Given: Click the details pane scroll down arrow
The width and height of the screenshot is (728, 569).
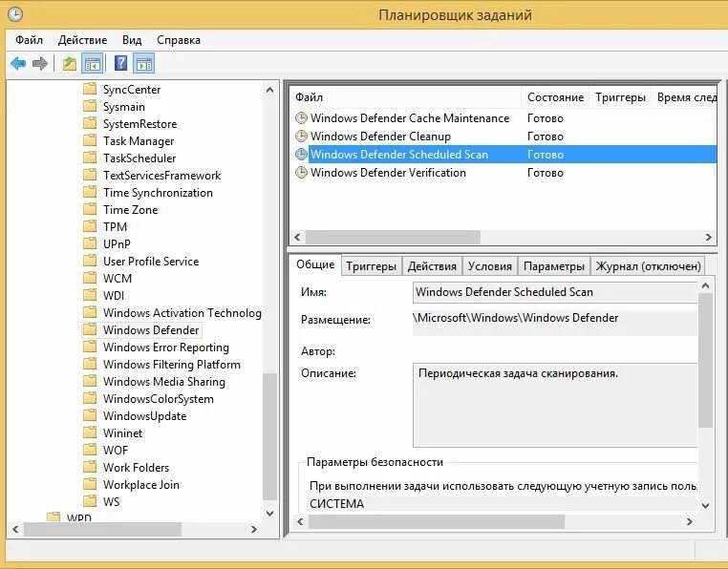Looking at the screenshot, I should tap(706, 505).
